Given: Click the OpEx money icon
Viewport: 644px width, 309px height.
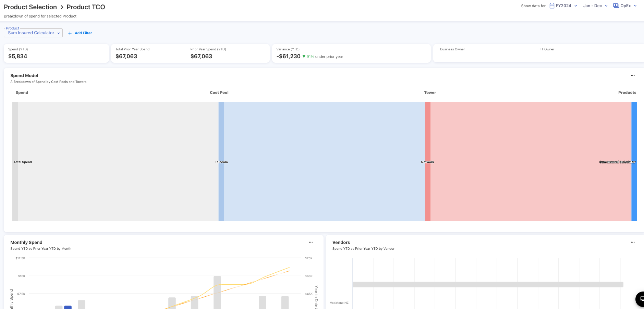Looking at the screenshot, I should [x=616, y=6].
